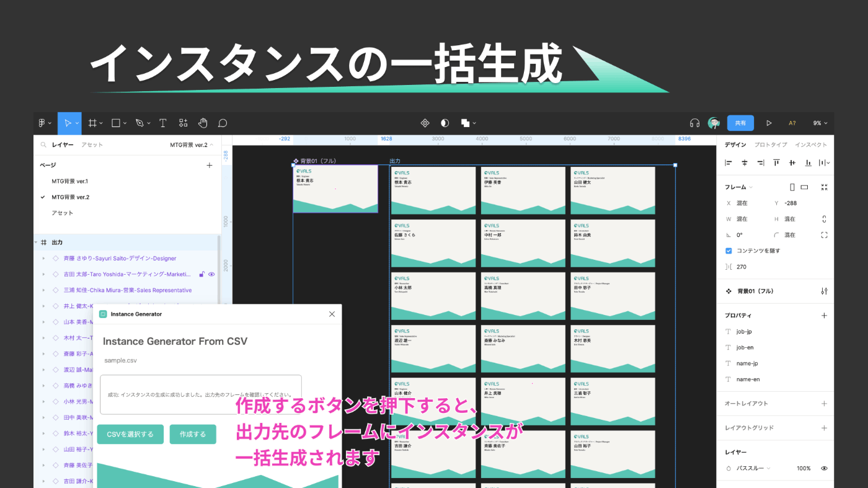The width and height of the screenshot is (868, 488).
Task: Switch to プロトタイプ tab
Action: coord(771,144)
